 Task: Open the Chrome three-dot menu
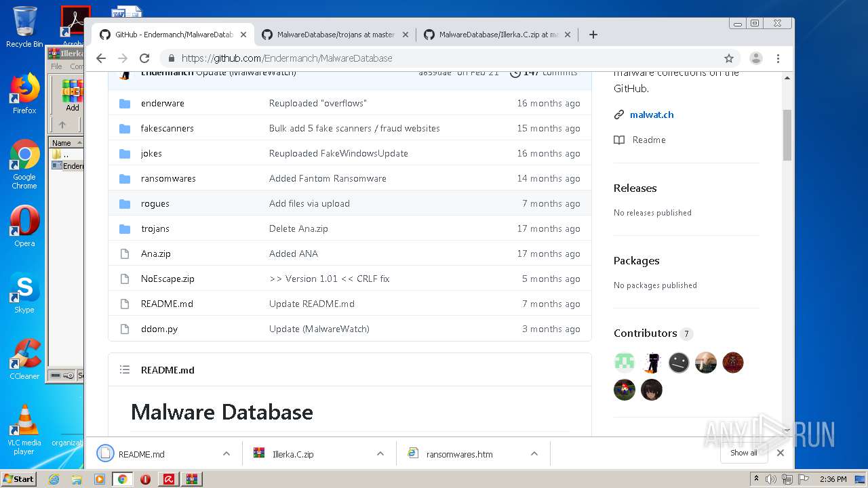click(778, 58)
